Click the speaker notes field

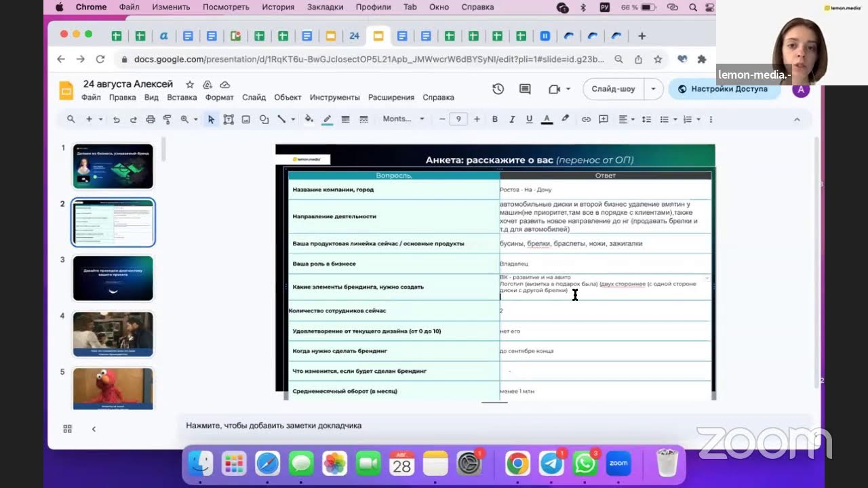click(495, 426)
